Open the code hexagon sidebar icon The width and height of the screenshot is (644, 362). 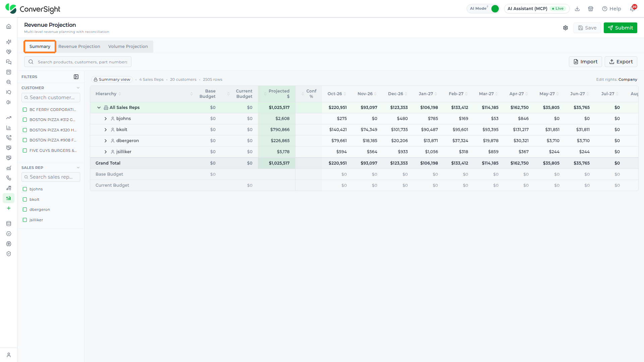pyautogui.click(x=9, y=234)
